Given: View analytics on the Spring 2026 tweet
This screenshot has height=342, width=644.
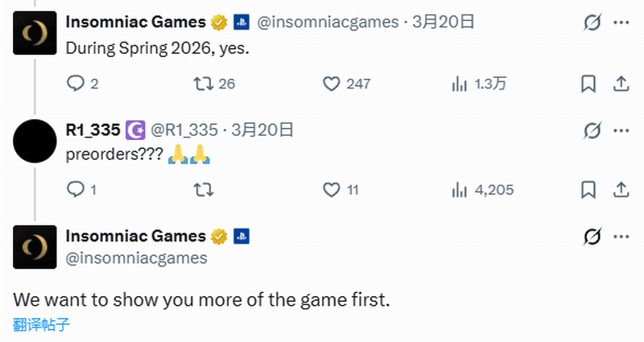Looking at the screenshot, I should coord(460,83).
